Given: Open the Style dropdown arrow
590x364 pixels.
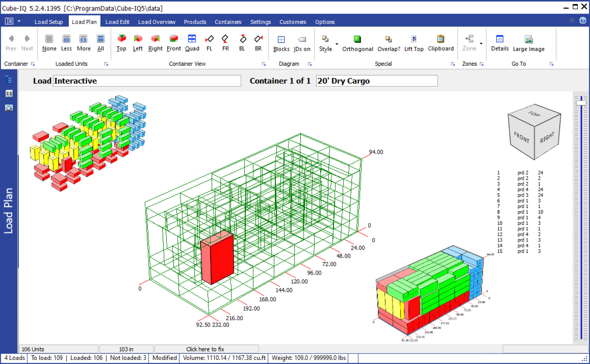Looking at the screenshot, I should coord(337,44).
